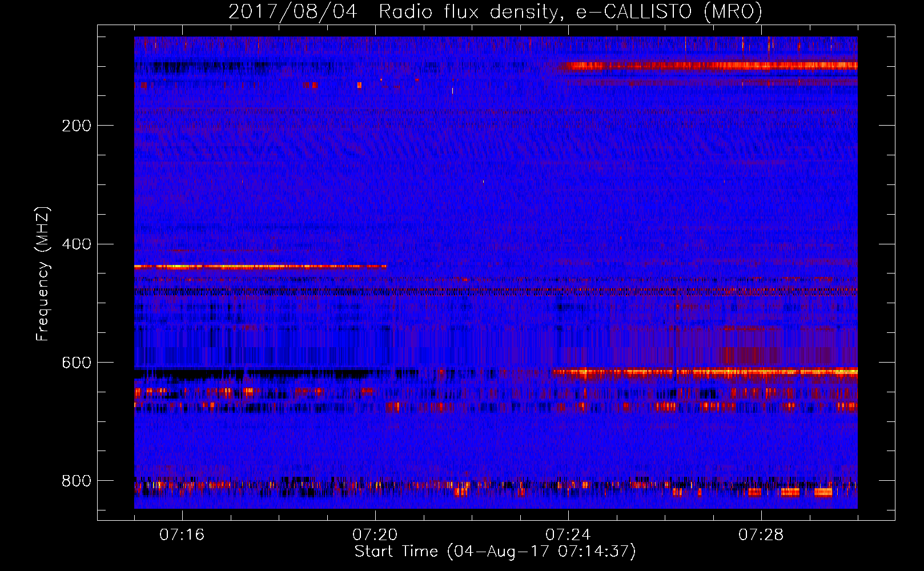Viewport: 924px width, 571px height.
Task: Click the 07:20 time tick label
Action: tap(375, 535)
